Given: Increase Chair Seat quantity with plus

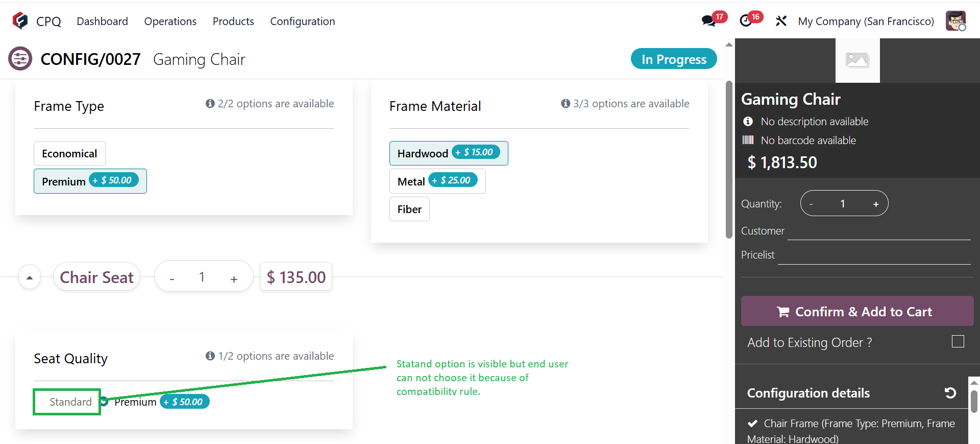Looking at the screenshot, I should [x=234, y=278].
